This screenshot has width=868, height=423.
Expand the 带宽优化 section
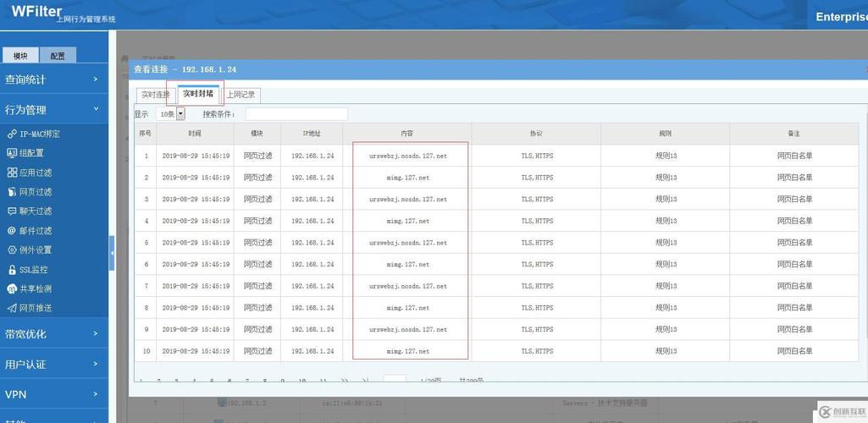[53, 334]
